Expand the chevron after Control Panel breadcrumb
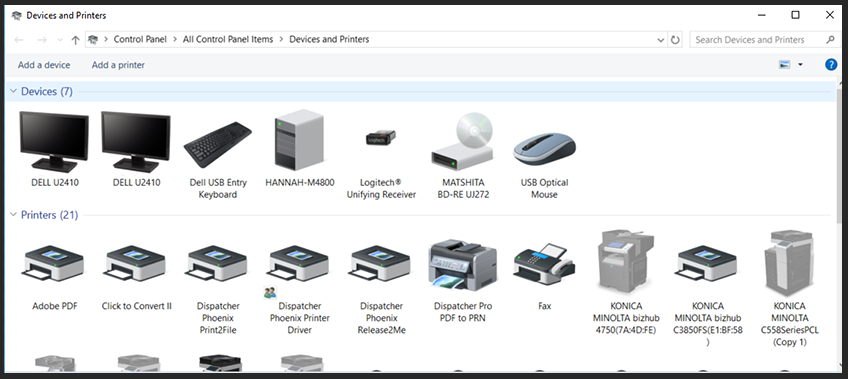Screen dimensions: 848x379 (174, 39)
